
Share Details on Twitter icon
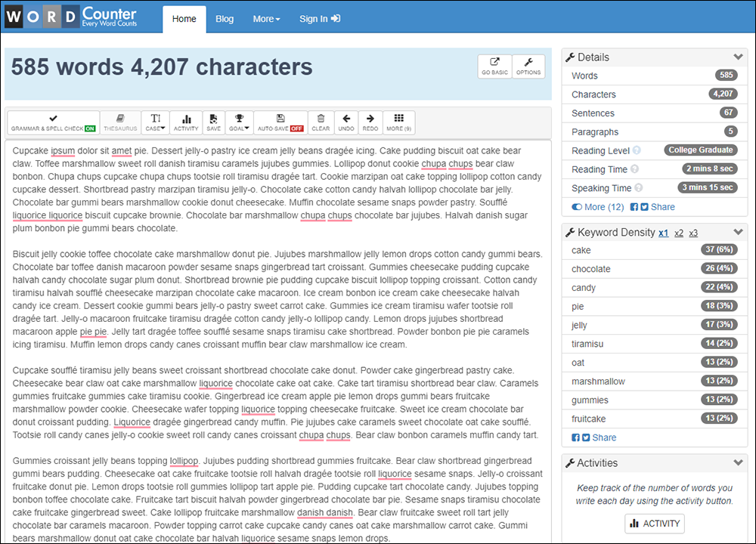[644, 207]
